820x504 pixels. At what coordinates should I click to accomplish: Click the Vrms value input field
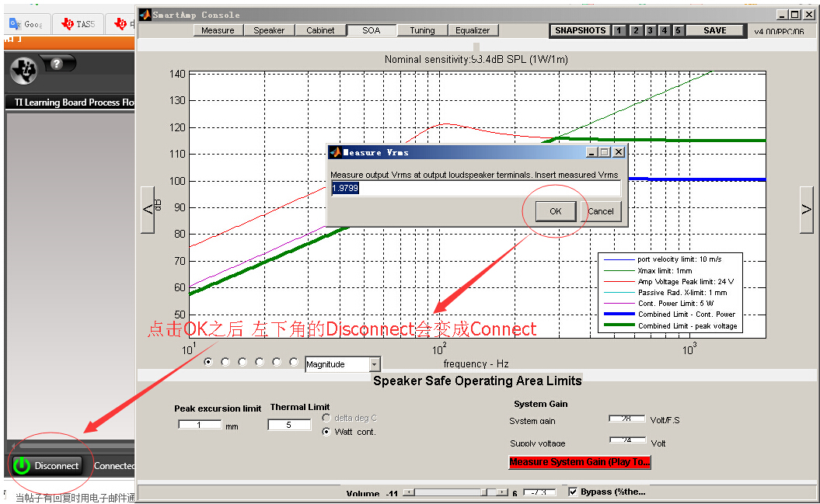click(476, 188)
